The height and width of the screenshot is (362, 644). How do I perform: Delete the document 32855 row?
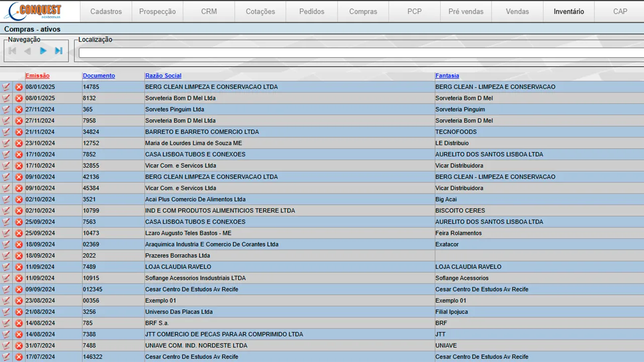pyautogui.click(x=19, y=165)
